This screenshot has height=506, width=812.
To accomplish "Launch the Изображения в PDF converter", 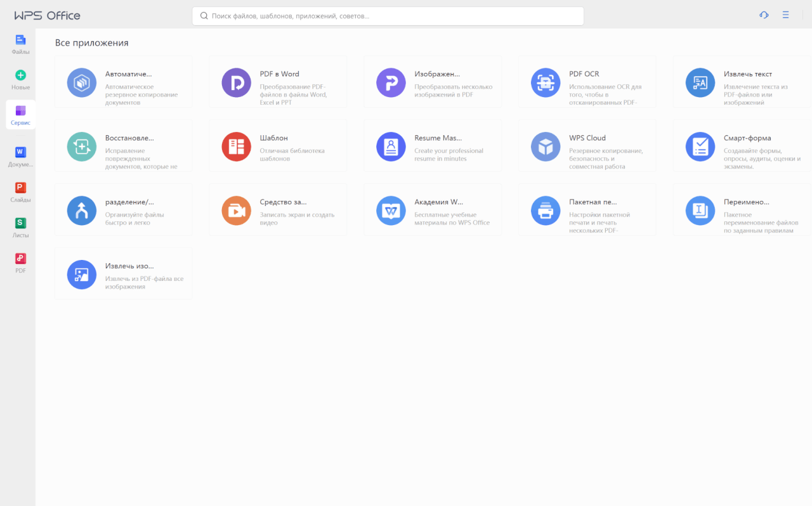I will (432, 82).
